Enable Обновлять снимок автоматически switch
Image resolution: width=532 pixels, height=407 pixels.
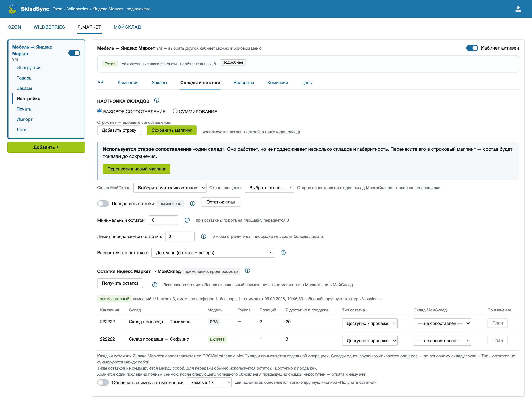click(103, 382)
